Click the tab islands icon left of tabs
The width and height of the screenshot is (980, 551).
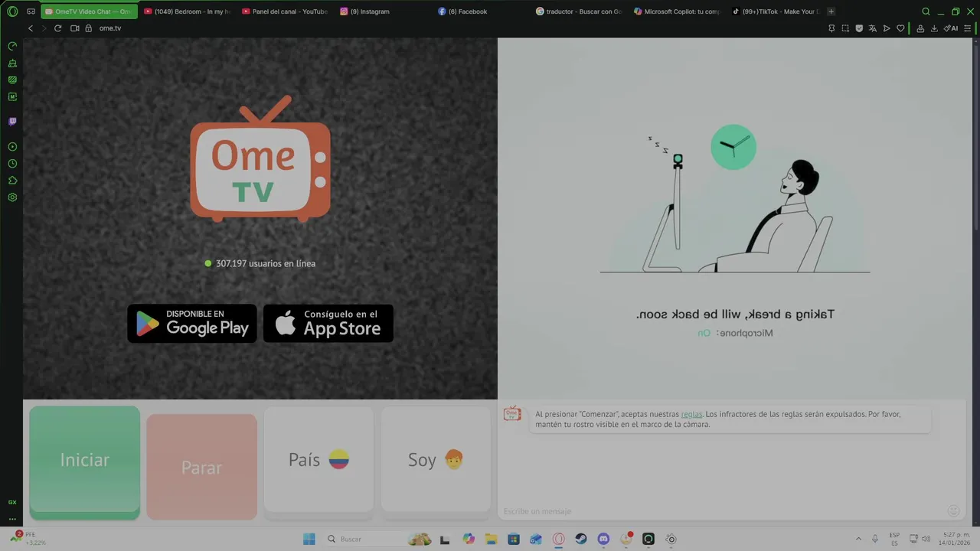[31, 11]
